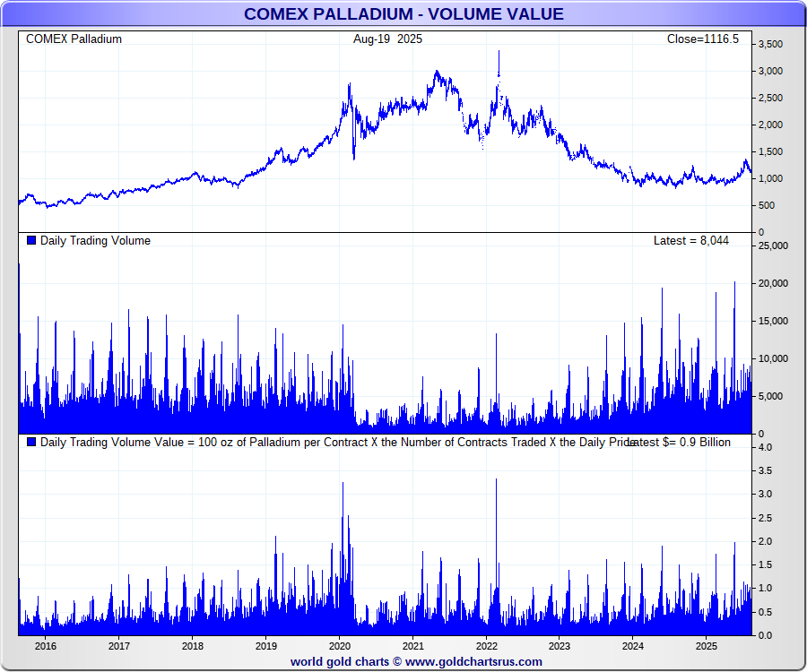Screen dimensions: 807x672
Task: Click the 0.5 value axis label
Action: point(766,612)
